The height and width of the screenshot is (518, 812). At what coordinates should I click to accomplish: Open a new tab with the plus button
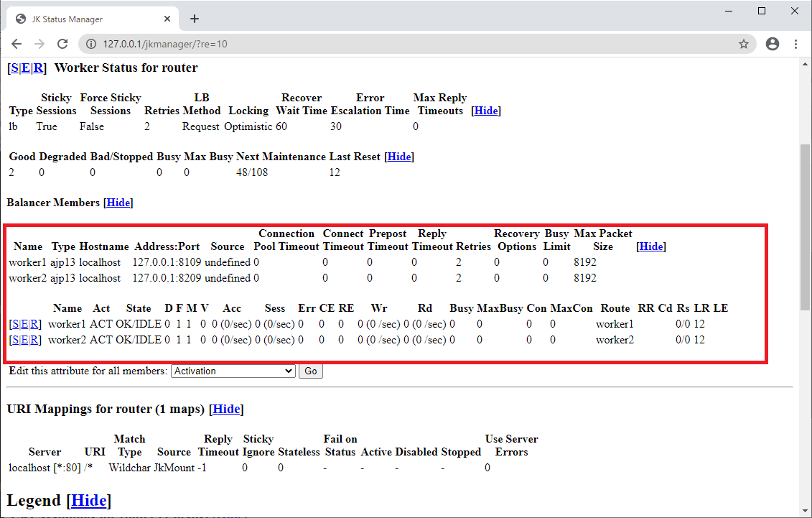(194, 19)
